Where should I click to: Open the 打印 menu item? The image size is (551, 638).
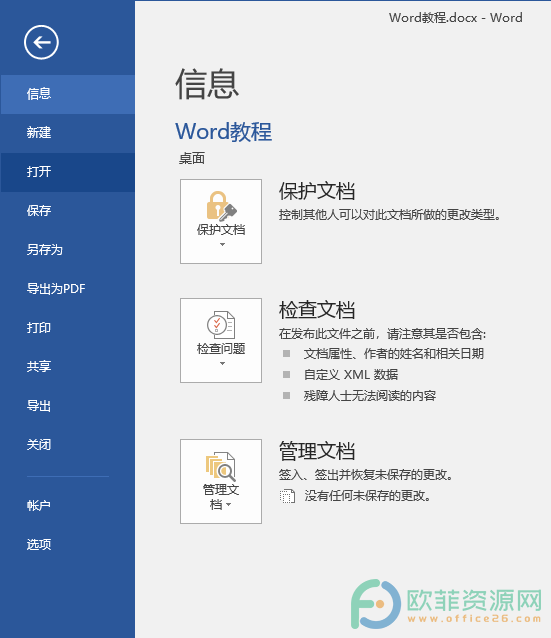click(68, 328)
